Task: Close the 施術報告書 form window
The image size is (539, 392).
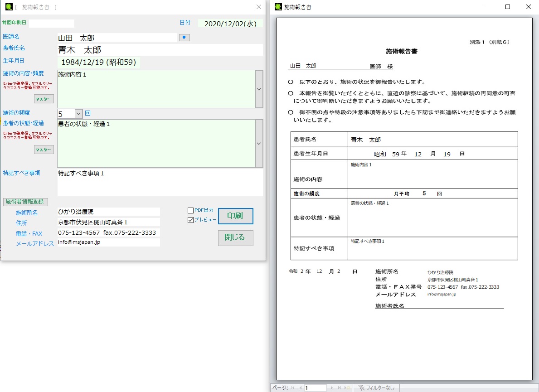Action: click(x=259, y=7)
